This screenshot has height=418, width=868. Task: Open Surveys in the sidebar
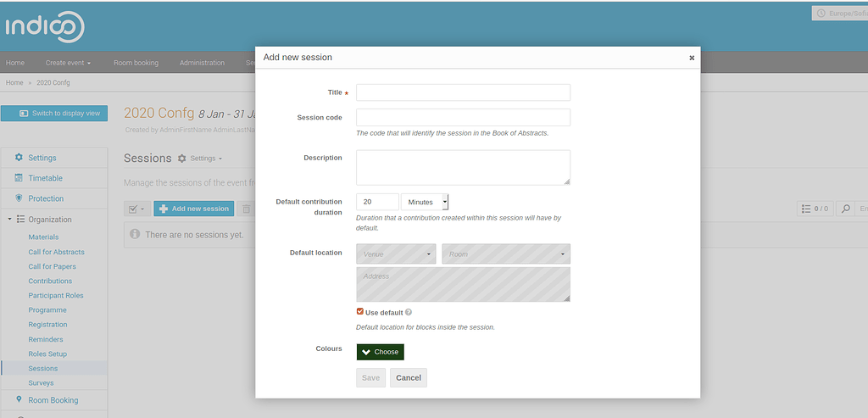click(x=41, y=383)
